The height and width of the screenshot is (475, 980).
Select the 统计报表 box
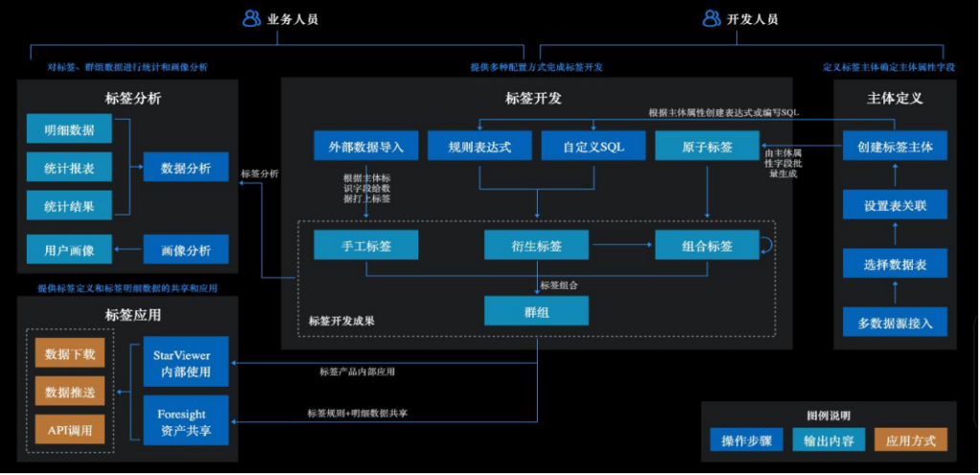(69, 167)
